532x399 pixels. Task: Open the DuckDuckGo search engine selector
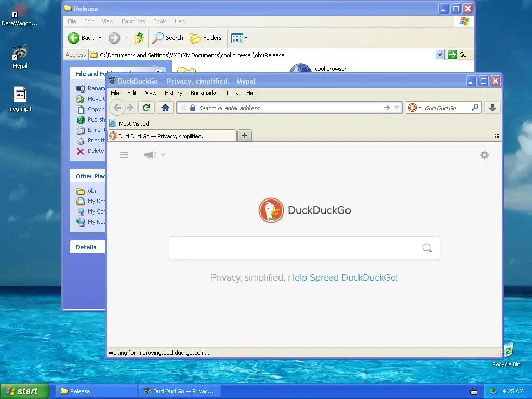coord(415,108)
